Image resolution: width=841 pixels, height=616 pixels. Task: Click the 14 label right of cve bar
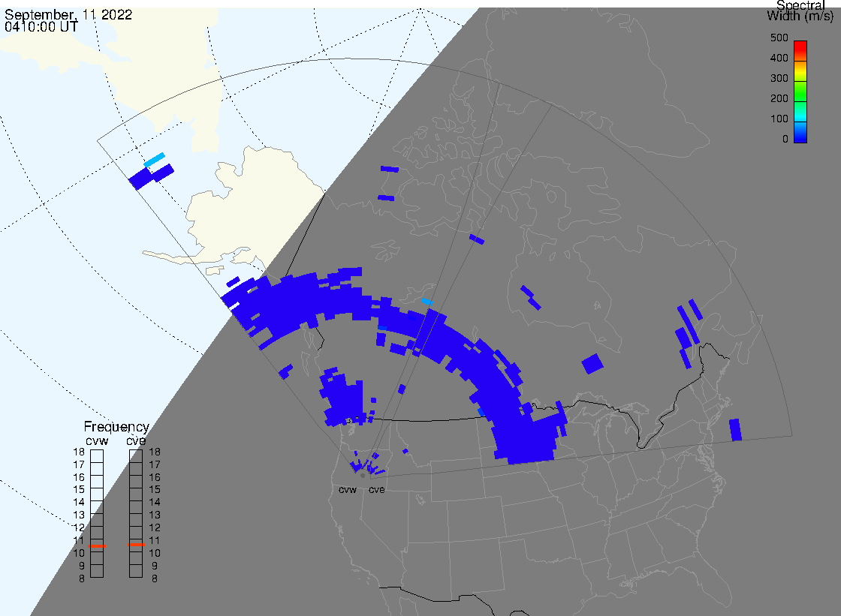coord(155,503)
